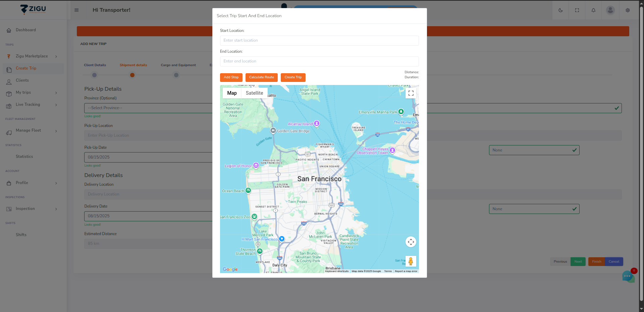Click the Previous button
This screenshot has width=644, height=312.
[x=560, y=262]
